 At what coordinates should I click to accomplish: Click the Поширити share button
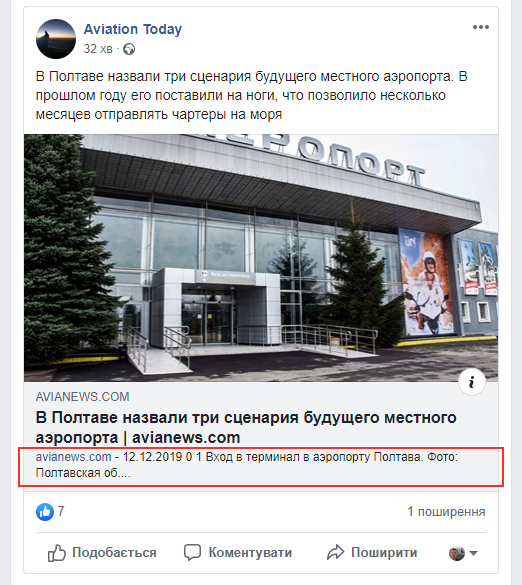tap(372, 553)
